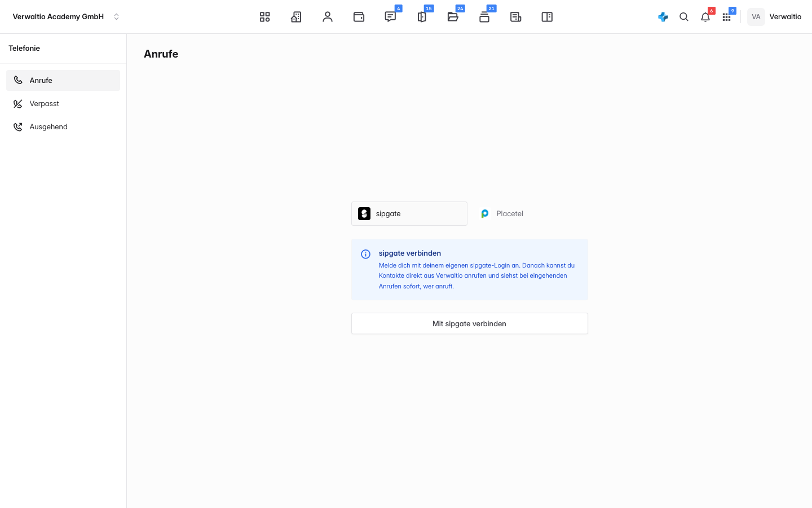This screenshot has height=508, width=812.
Task: Open the folder icon with badge 24
Action: coord(453,17)
